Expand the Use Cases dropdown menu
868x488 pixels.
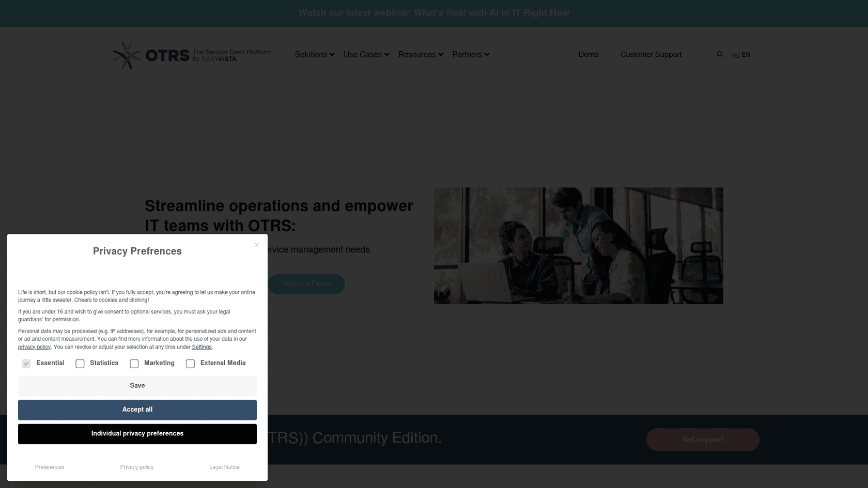[x=366, y=55]
